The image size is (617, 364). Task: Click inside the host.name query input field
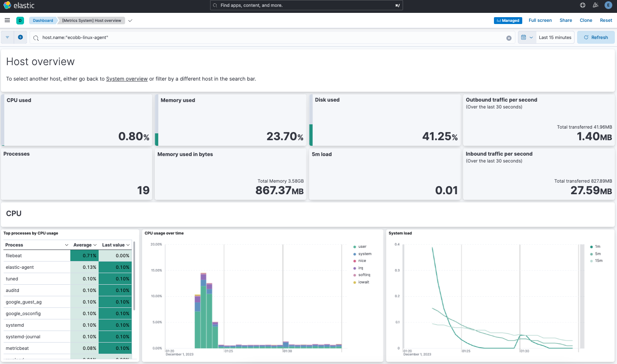point(172,38)
